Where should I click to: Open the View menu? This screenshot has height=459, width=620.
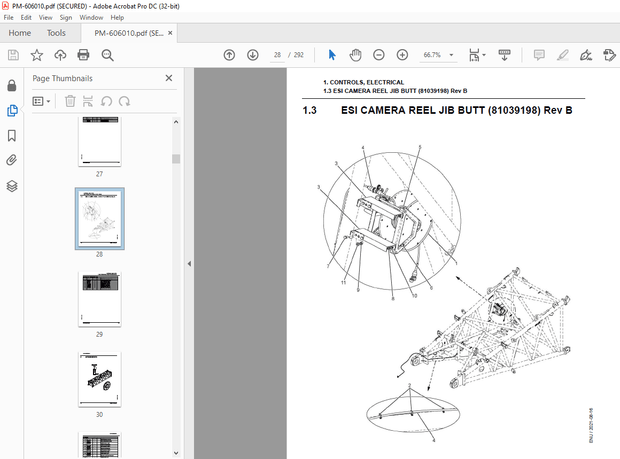coord(45,17)
